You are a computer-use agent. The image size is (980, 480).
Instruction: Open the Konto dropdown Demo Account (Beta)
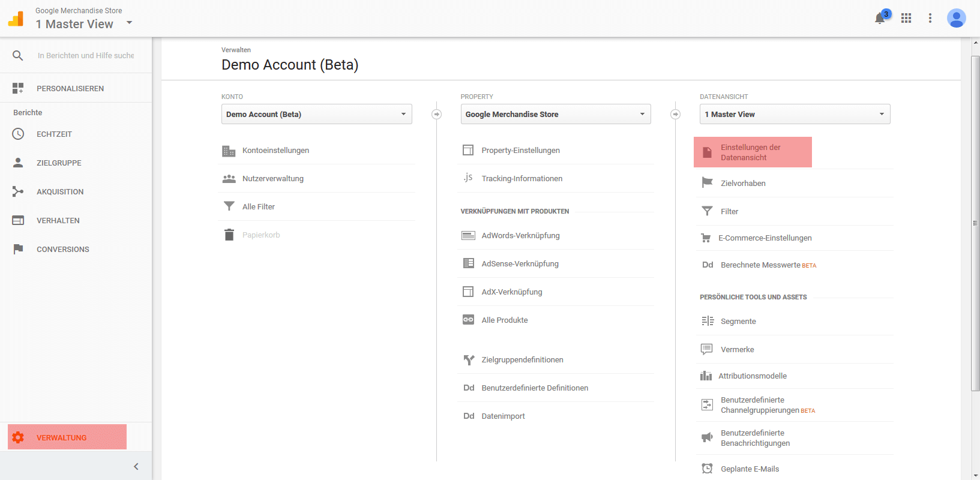[x=317, y=114]
